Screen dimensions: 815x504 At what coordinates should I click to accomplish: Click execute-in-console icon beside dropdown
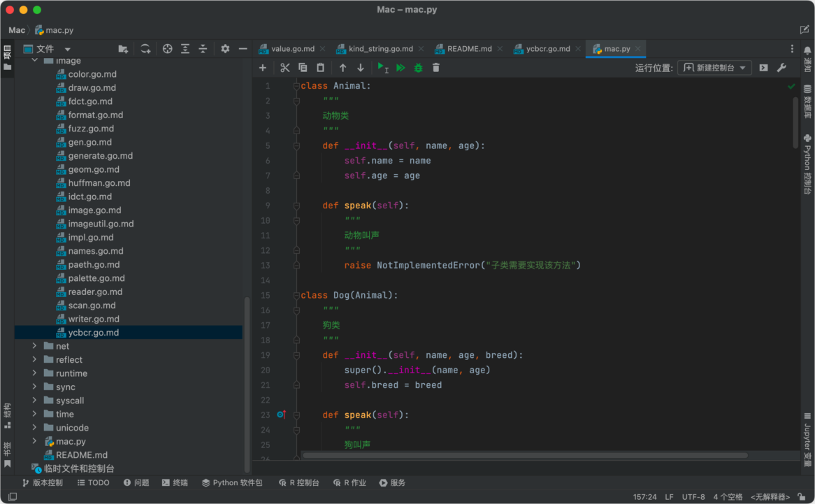click(x=763, y=68)
